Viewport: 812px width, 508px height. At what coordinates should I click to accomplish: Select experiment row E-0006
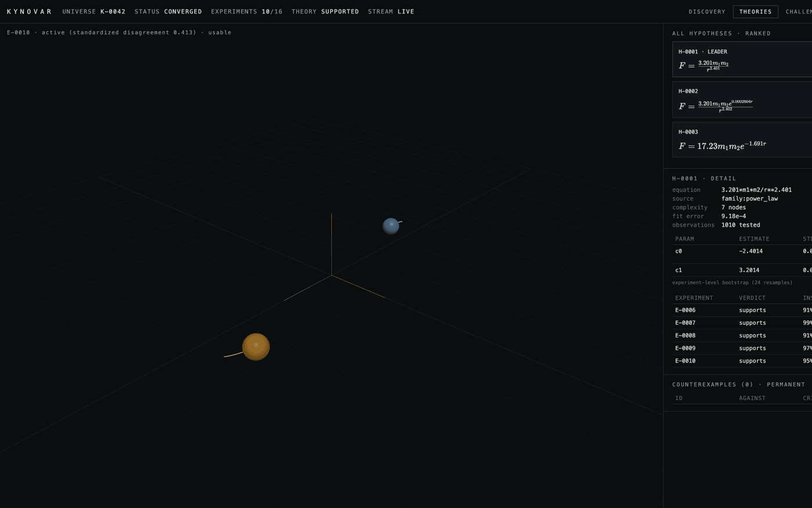pyautogui.click(x=742, y=310)
